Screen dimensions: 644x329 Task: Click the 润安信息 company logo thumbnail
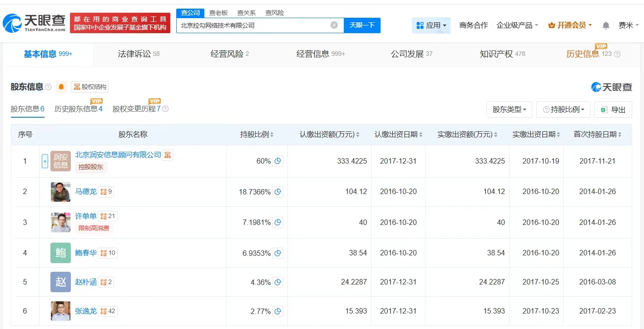(60, 161)
